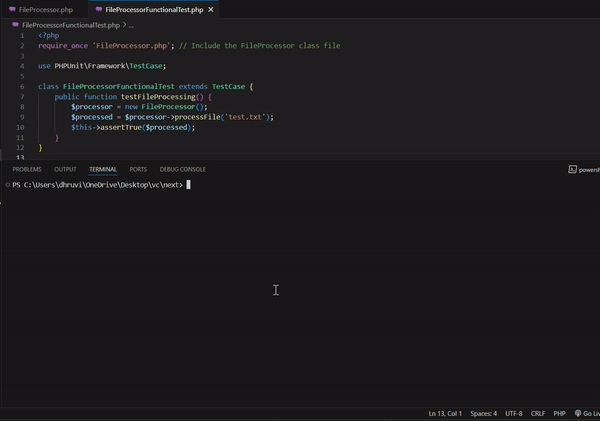Click Ln 13, Col 1 in status bar

coord(445,413)
